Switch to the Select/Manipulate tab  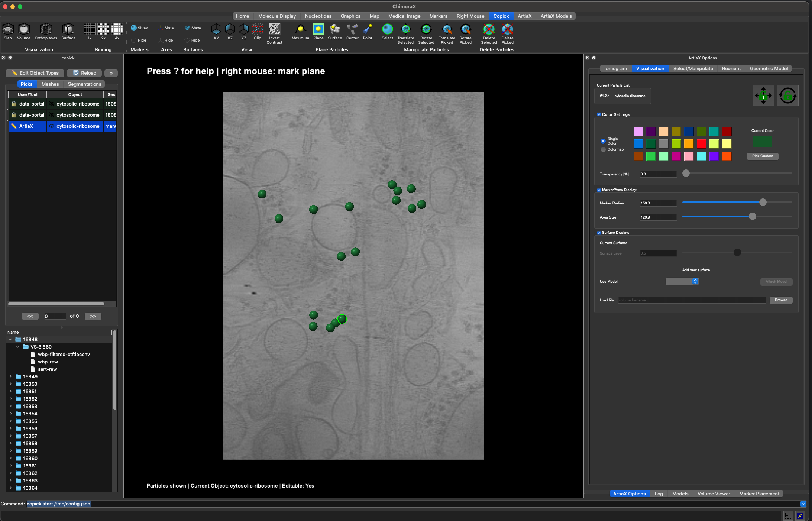[x=693, y=68]
